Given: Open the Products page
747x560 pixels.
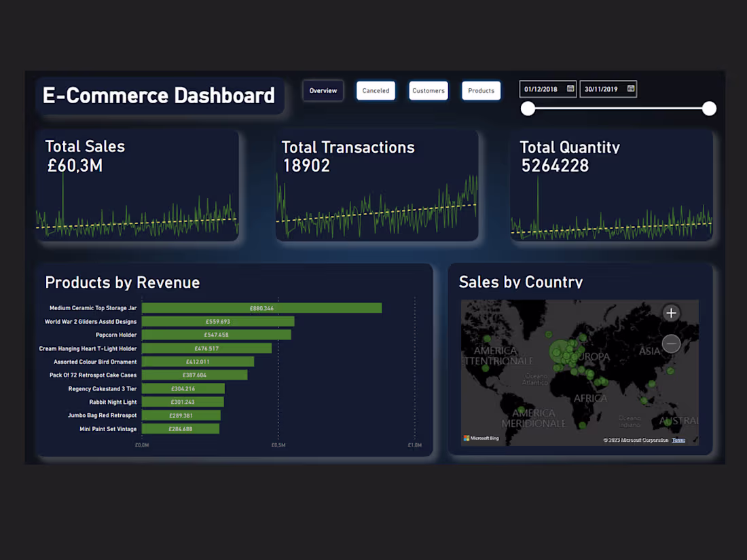Looking at the screenshot, I should [x=481, y=90].
